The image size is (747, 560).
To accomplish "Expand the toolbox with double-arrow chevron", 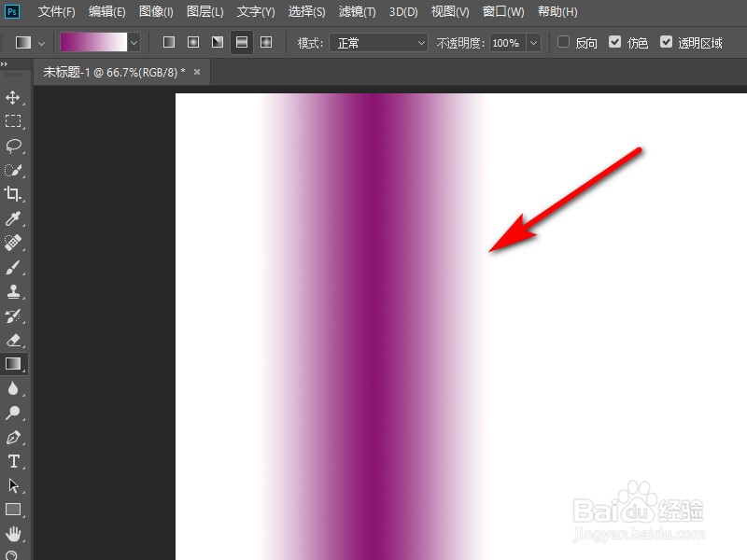I will (5, 63).
